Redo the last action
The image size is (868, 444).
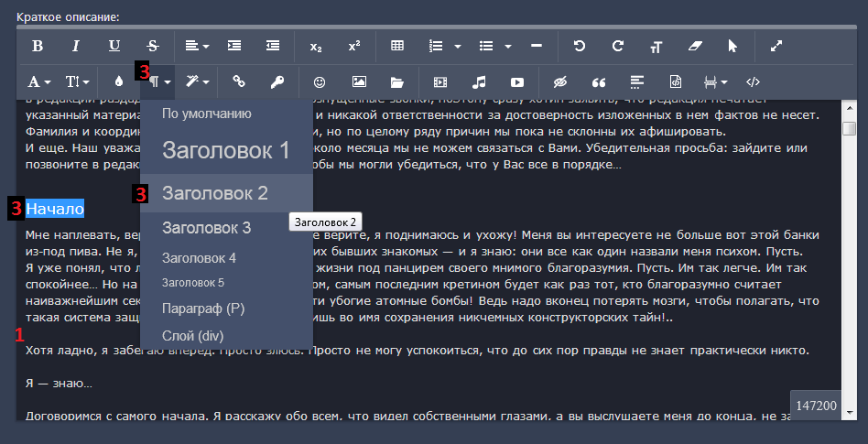618,46
